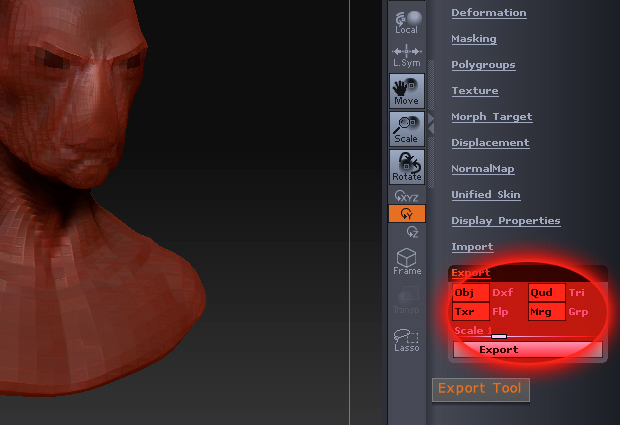Open the Import menu section
Screen dimensions: 620x425
coord(472,247)
